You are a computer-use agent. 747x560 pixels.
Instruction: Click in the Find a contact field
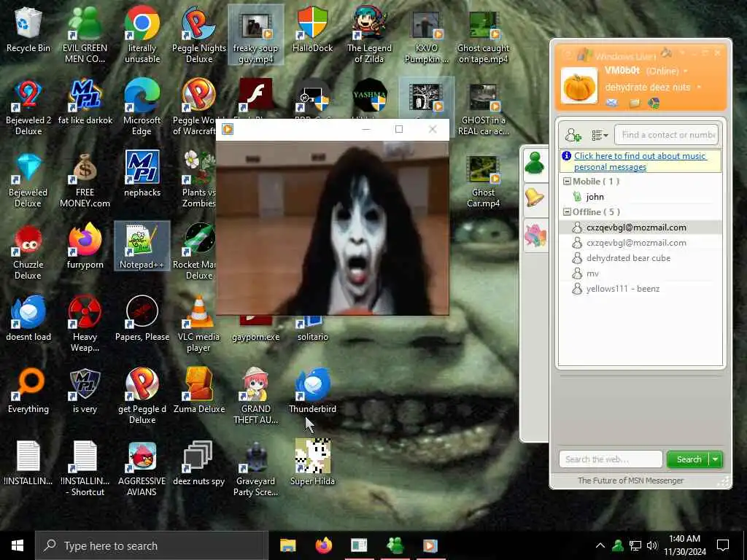click(x=666, y=135)
